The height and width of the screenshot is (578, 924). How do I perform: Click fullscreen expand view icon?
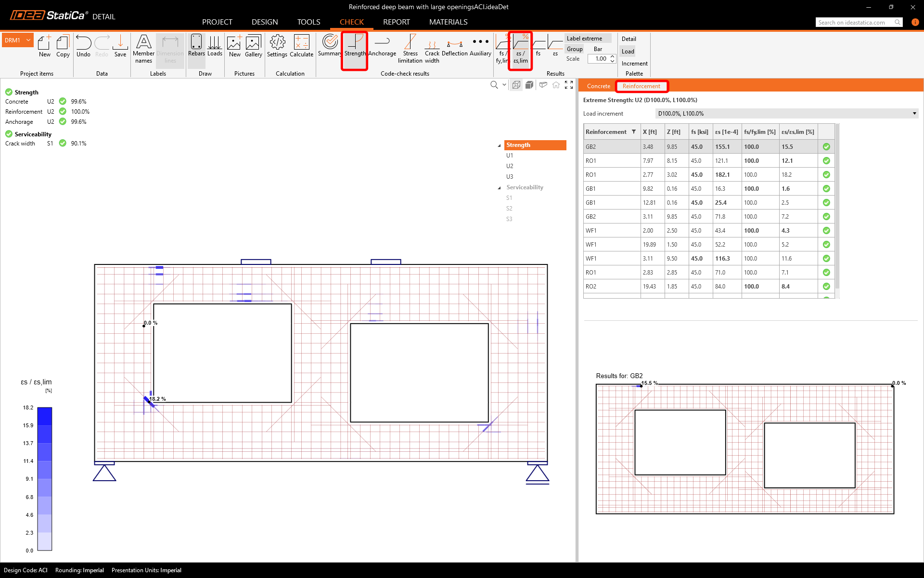click(569, 85)
